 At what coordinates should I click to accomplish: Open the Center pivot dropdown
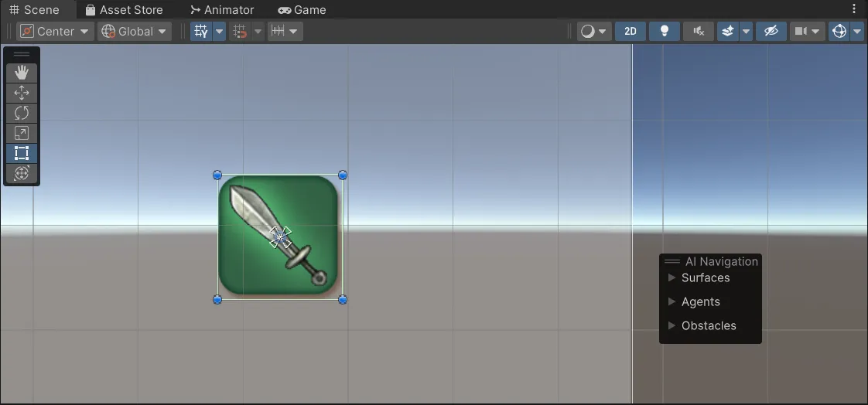point(56,32)
